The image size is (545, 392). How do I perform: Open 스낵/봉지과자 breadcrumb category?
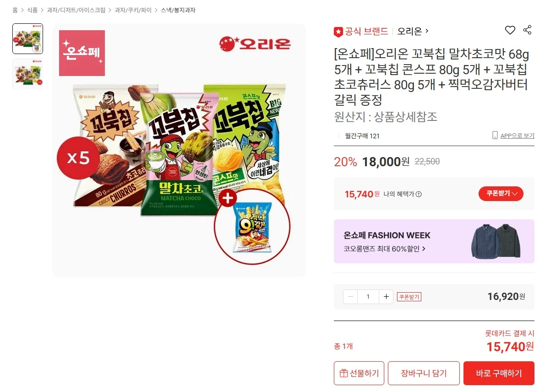point(178,10)
